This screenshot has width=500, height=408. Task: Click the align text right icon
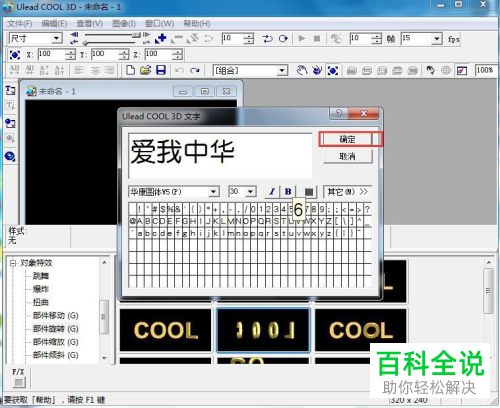tap(109, 70)
